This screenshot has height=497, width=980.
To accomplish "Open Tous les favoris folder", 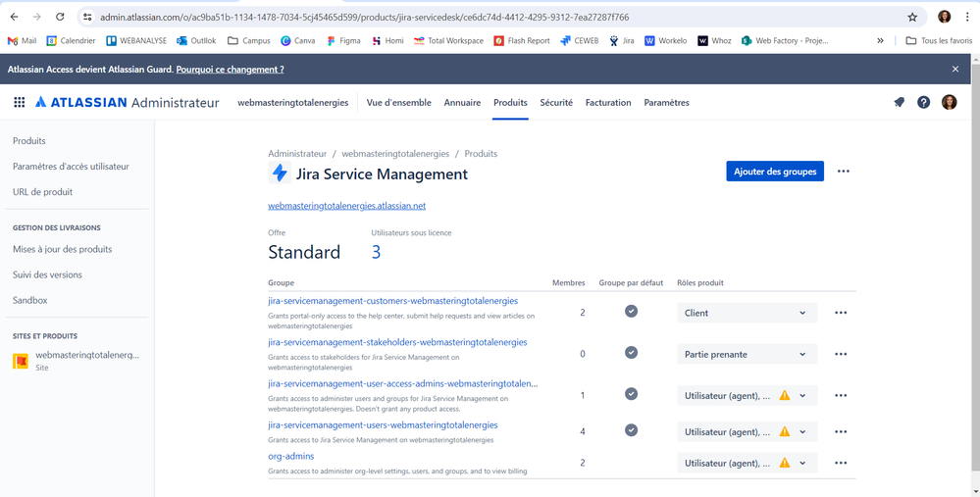I will (938, 40).
